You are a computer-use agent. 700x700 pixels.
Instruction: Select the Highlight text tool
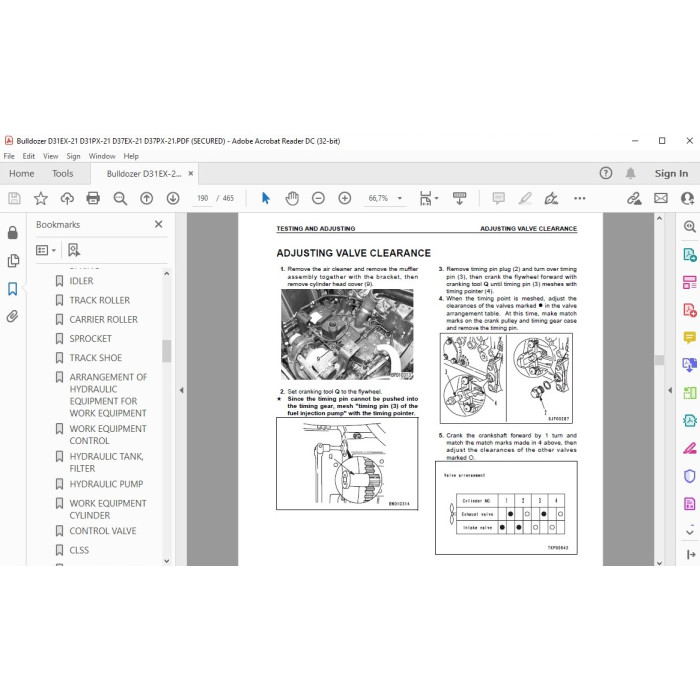[x=525, y=198]
